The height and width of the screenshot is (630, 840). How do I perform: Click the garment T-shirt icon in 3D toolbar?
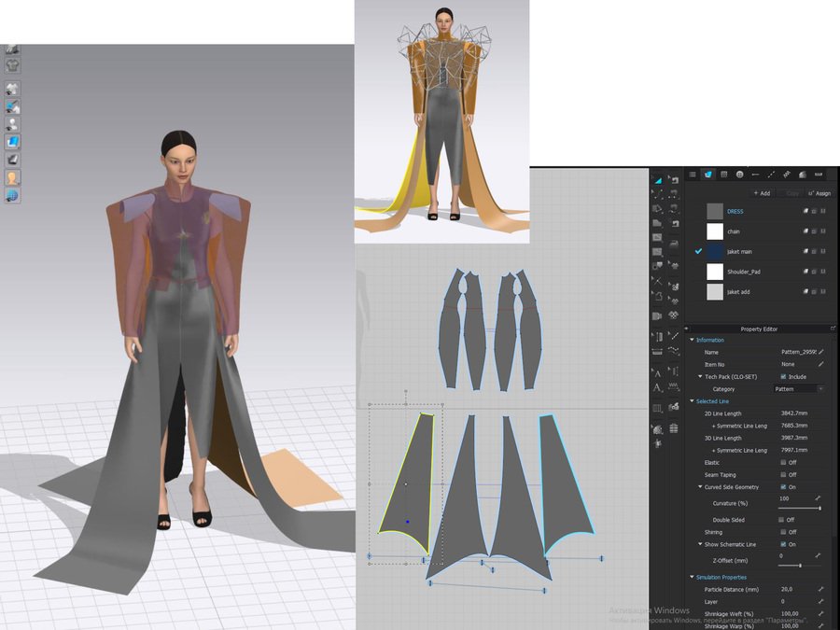13,65
